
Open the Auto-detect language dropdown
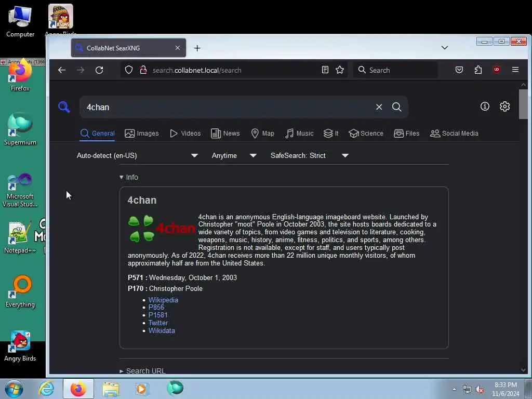pos(137,155)
